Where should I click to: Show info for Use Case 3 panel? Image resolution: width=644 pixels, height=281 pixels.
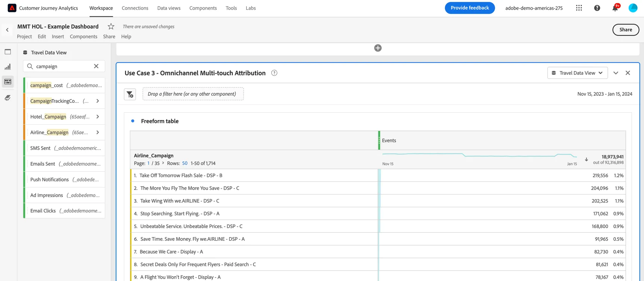click(x=274, y=73)
